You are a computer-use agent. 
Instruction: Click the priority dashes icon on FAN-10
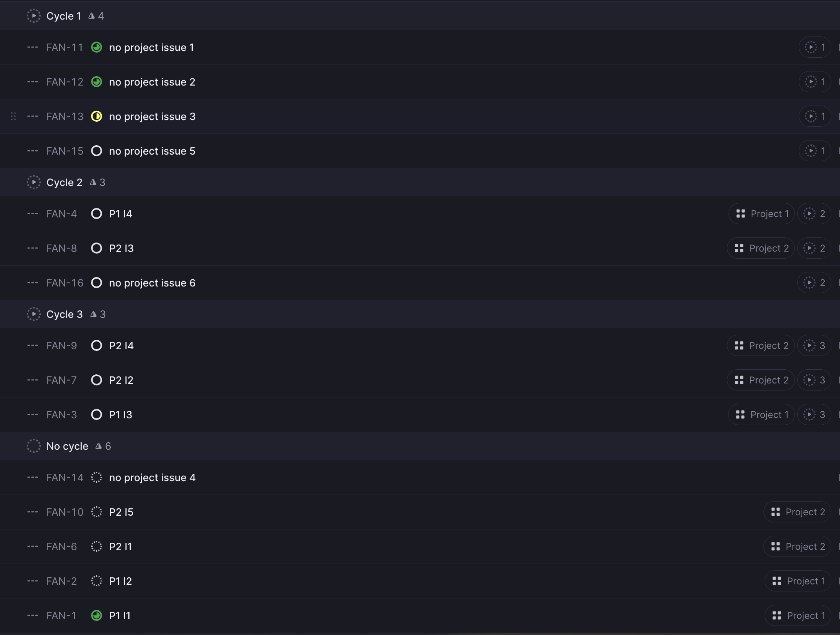coord(33,512)
